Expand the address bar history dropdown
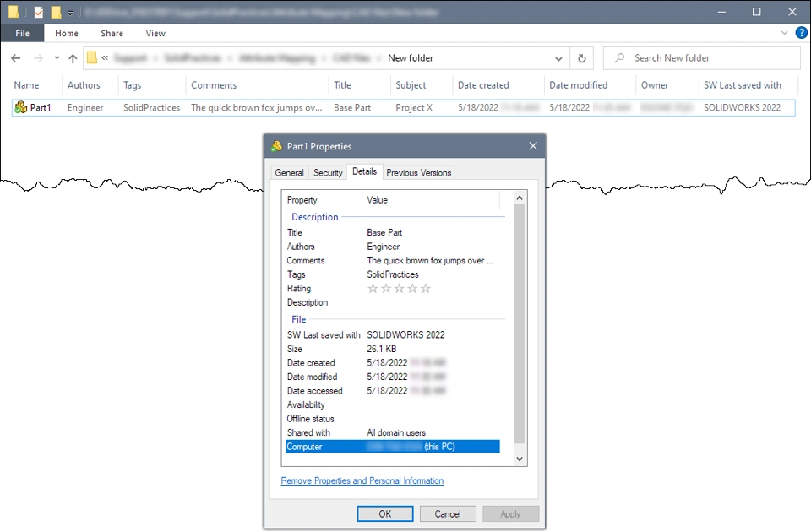The height and width of the screenshot is (532, 811). (x=558, y=58)
